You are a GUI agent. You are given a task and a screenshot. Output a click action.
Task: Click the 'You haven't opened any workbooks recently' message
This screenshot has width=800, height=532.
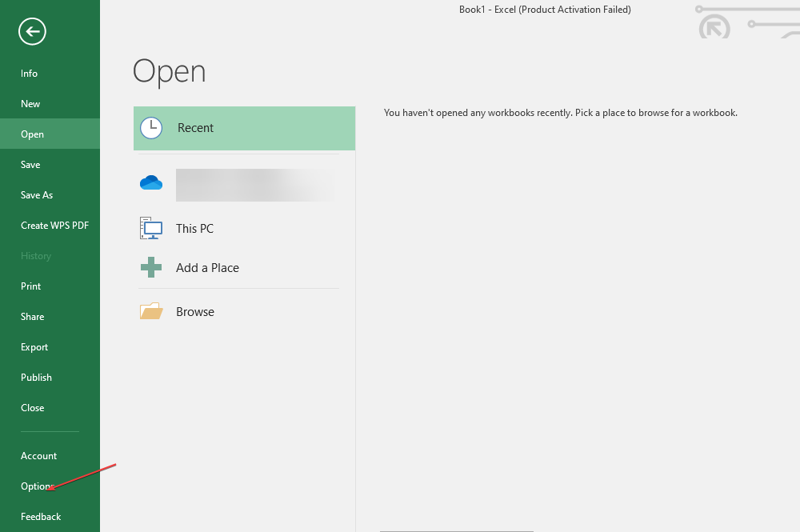click(560, 113)
